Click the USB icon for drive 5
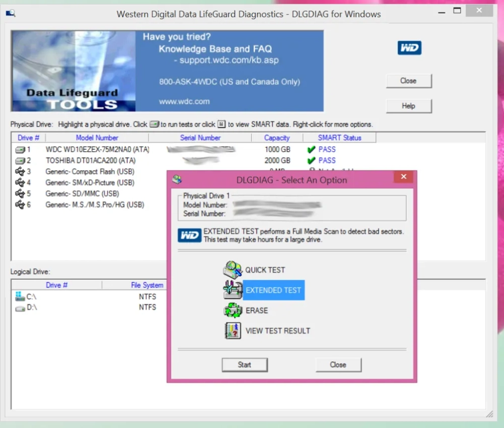 click(20, 194)
